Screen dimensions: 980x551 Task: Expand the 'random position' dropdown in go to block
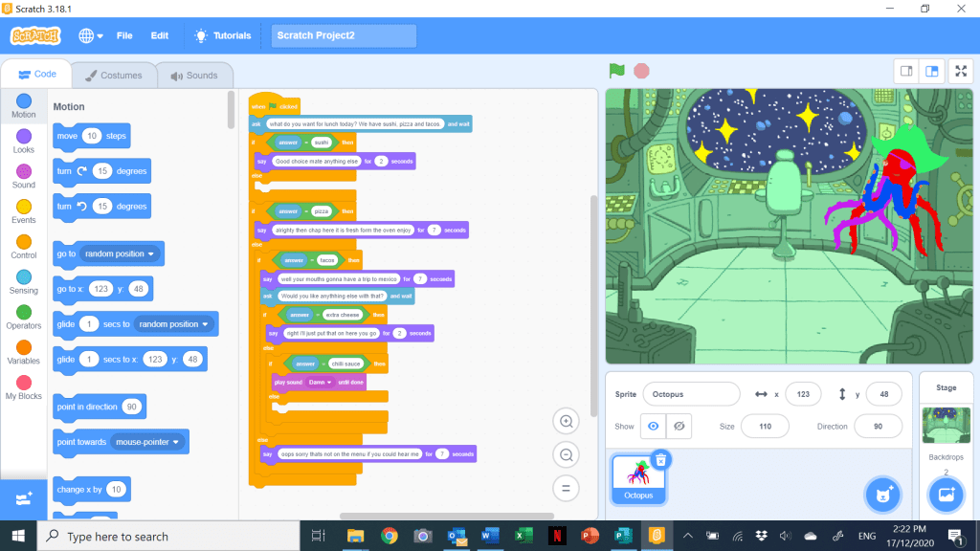click(120, 253)
